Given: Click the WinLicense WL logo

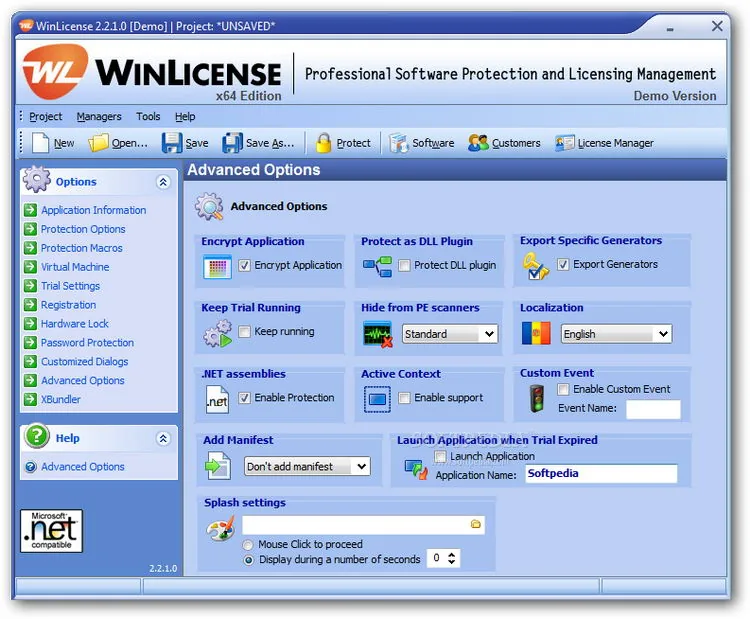Looking at the screenshot, I should pos(55,72).
